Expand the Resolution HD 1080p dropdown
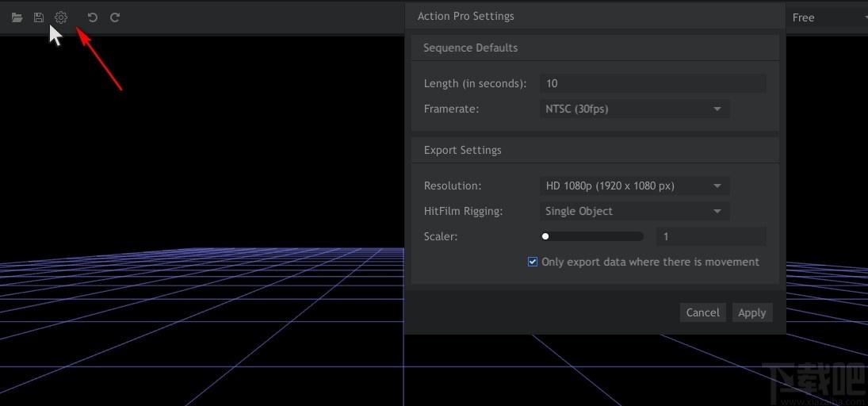Image resolution: width=868 pixels, height=406 pixels. point(634,186)
